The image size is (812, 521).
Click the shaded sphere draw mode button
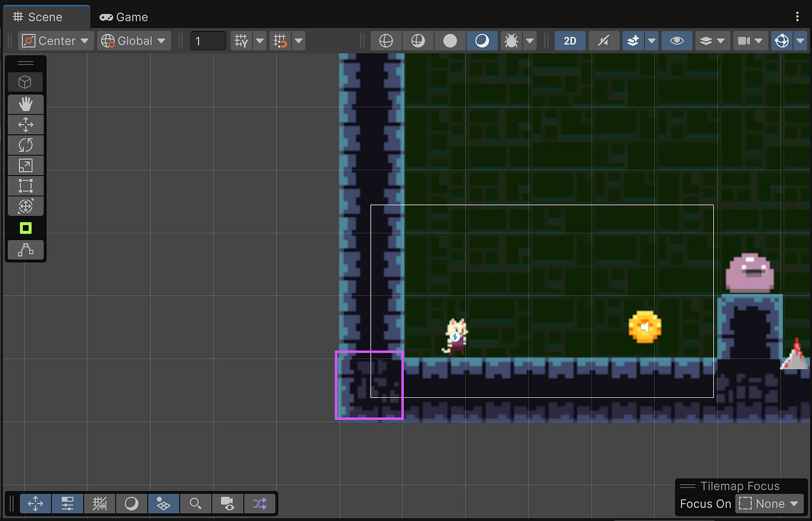tap(449, 40)
